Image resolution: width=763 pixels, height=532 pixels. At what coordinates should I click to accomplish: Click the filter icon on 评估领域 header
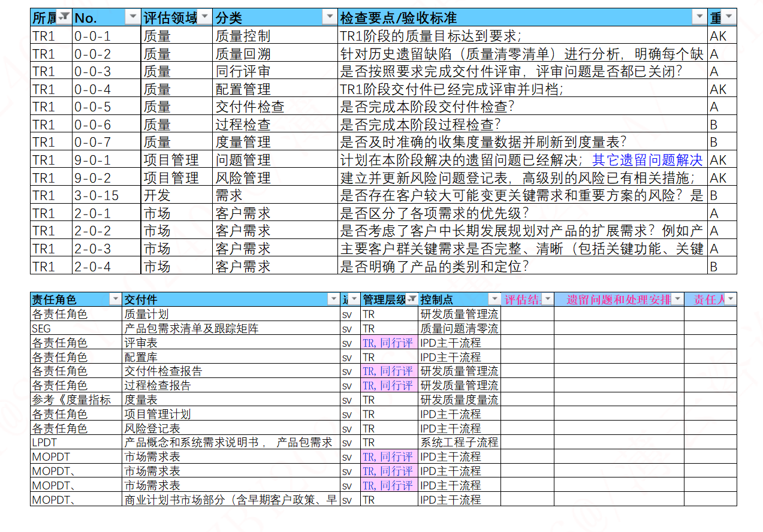tap(203, 17)
